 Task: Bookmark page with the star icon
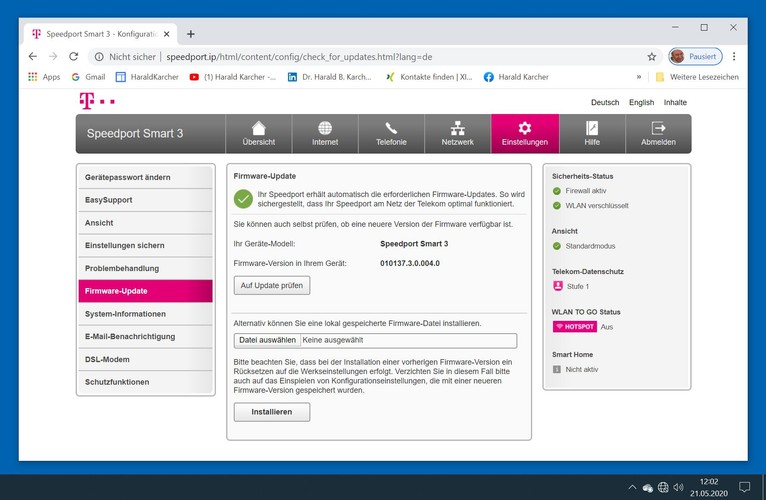(x=652, y=57)
